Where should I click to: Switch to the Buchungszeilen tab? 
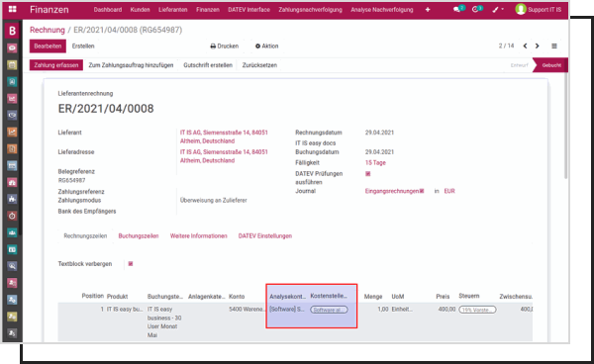[x=139, y=235]
